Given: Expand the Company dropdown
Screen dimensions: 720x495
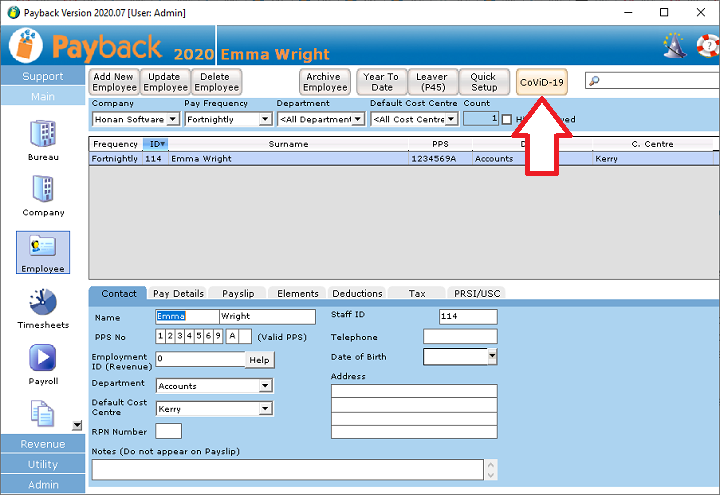Looking at the screenshot, I should (173, 120).
